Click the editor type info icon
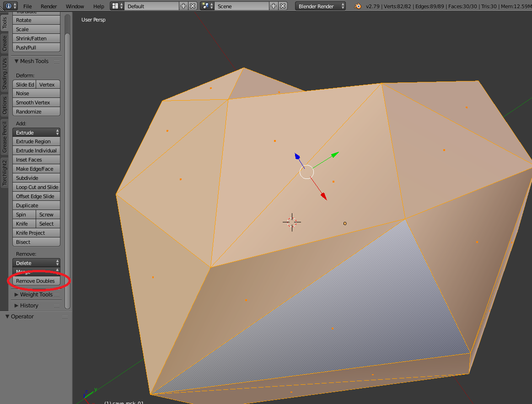Viewport: 532px width, 404px height. pos(9,6)
